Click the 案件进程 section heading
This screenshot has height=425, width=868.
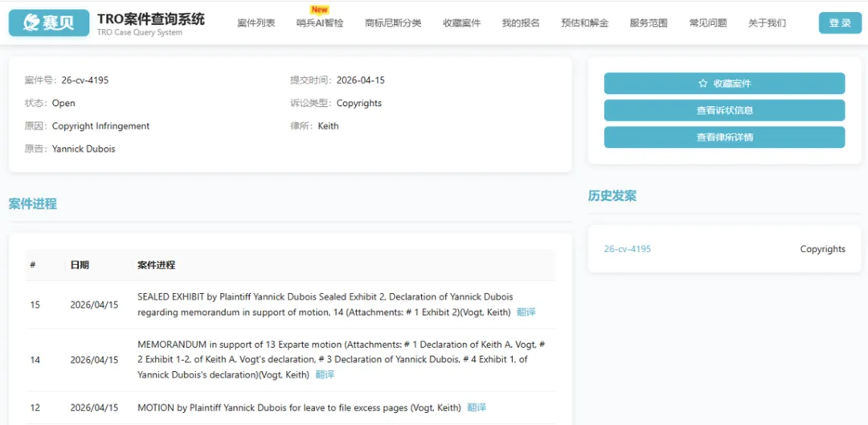[x=33, y=203]
